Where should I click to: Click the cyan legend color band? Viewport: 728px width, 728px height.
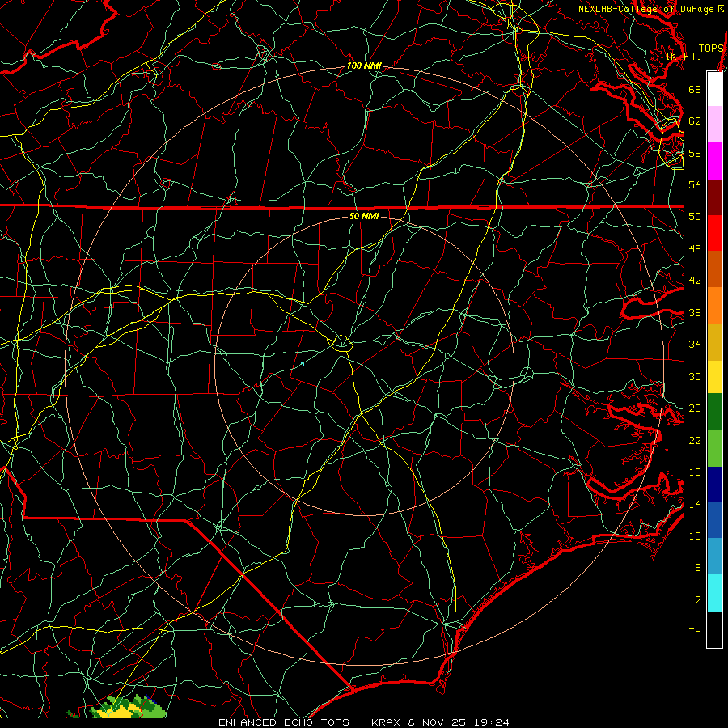714,593
